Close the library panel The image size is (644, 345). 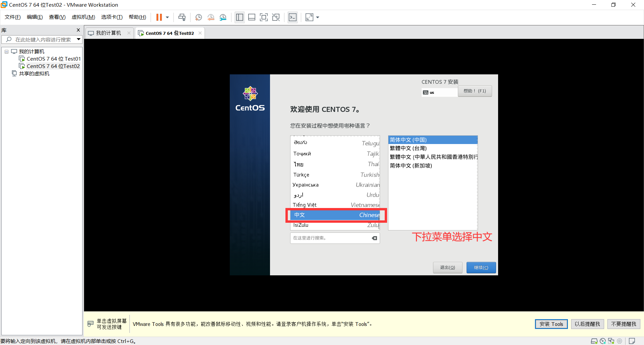(x=78, y=30)
